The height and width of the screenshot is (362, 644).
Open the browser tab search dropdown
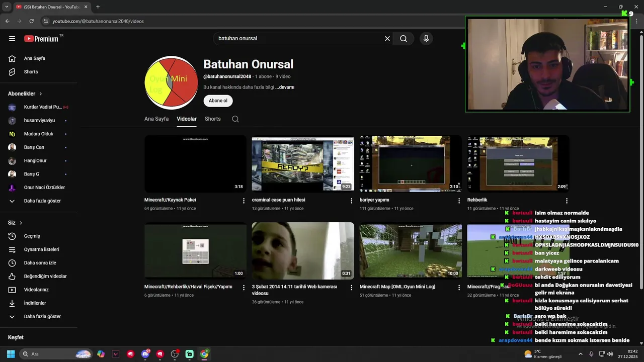tap(7, 7)
